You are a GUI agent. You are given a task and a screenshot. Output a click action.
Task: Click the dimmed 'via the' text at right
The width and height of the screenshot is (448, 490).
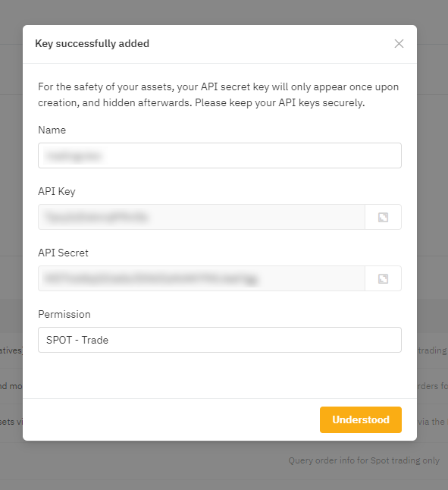click(432, 422)
